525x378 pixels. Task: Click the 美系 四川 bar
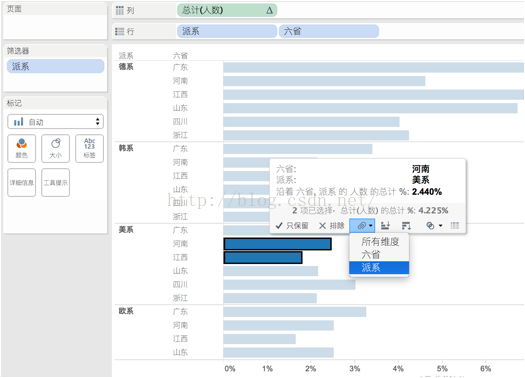pyautogui.click(x=289, y=285)
